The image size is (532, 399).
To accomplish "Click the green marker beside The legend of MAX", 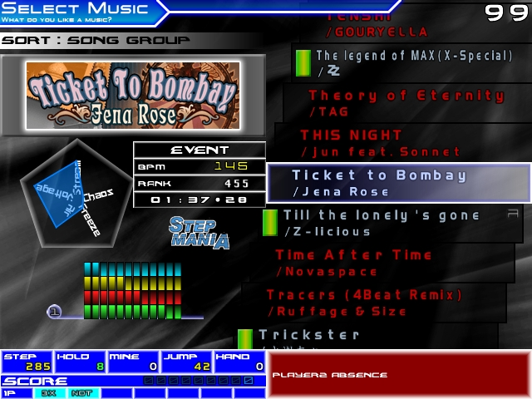I will (303, 63).
